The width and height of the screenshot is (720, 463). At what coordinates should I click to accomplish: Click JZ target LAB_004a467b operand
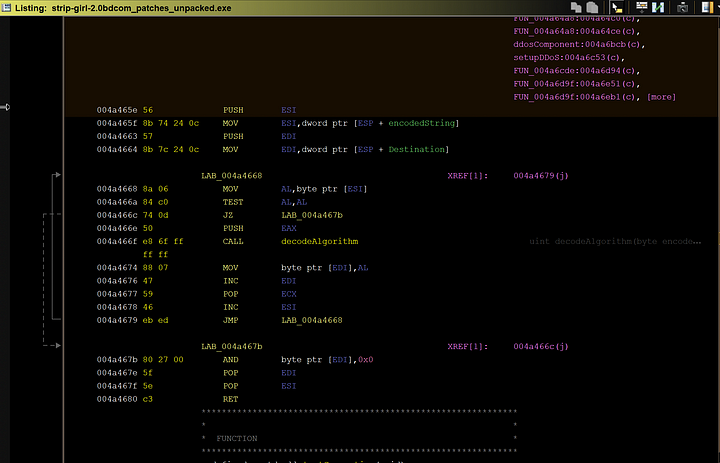[x=312, y=215]
